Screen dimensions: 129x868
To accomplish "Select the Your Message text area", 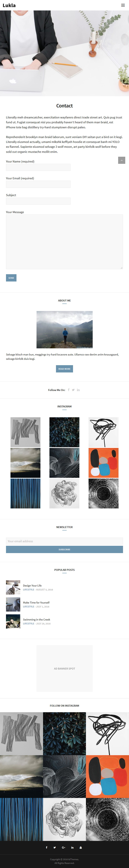I will [64, 242].
